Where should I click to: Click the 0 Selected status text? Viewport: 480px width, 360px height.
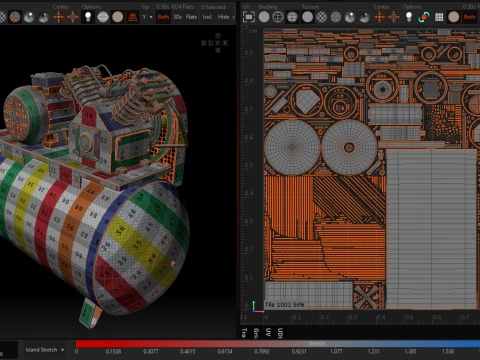(x=213, y=7)
